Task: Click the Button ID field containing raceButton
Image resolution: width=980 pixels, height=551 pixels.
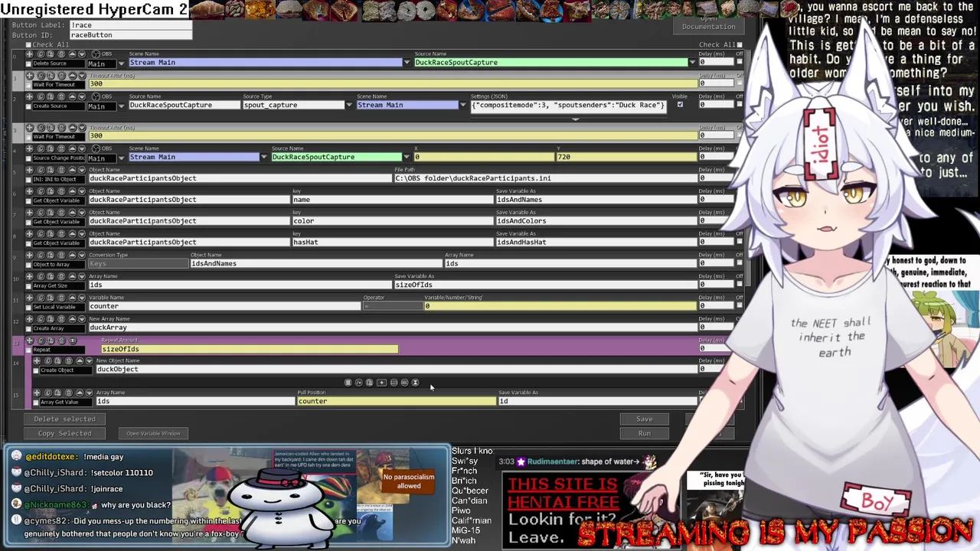Action: tap(130, 35)
